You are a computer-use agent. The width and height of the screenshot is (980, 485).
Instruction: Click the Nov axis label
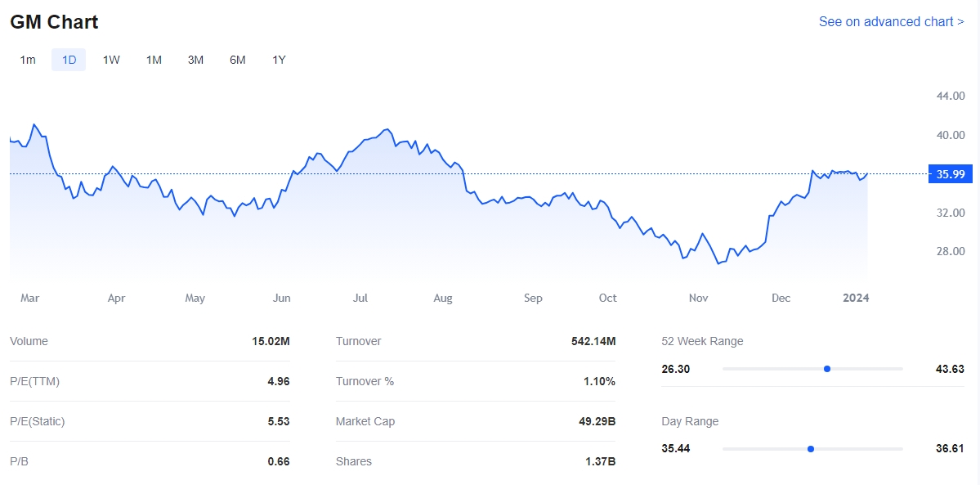tap(698, 298)
